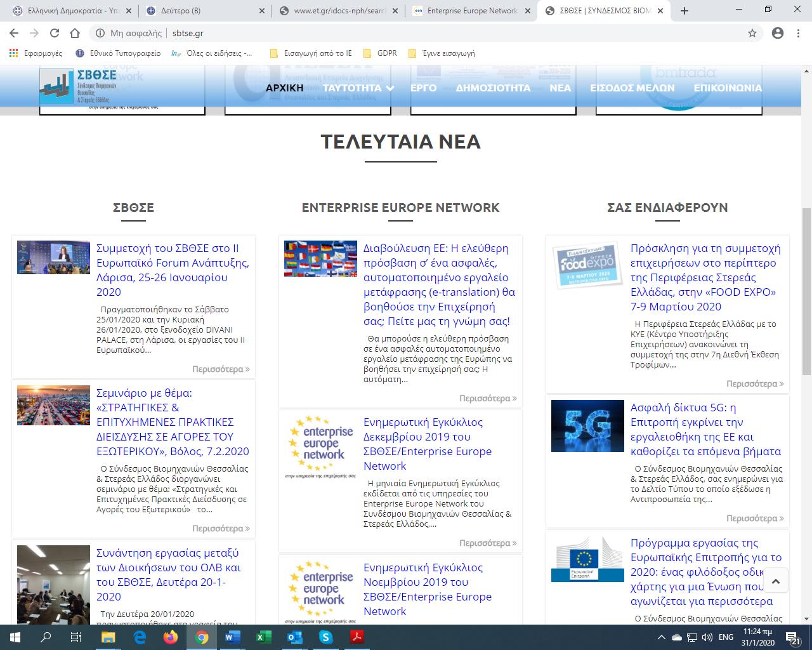Click Περισσότερα under the Forum Ανάπτυξης article
This screenshot has height=650, width=812.
click(x=221, y=369)
